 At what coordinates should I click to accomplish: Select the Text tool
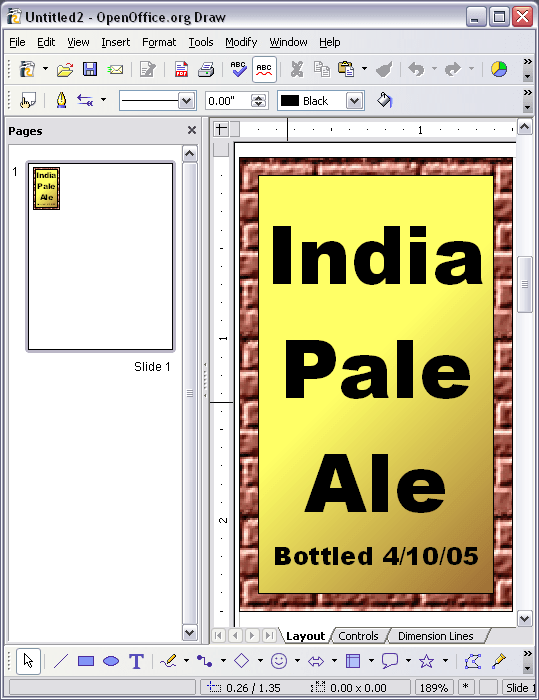point(136,661)
